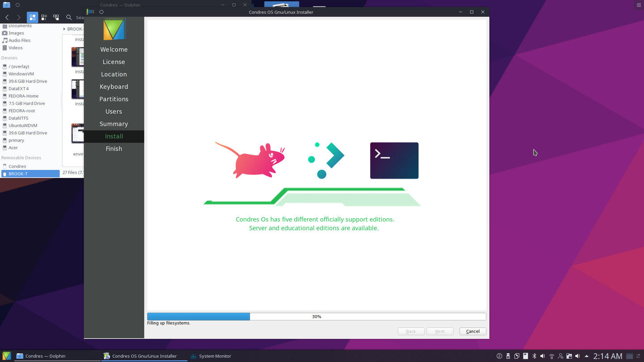644x362 pixels.
Task: Click the disabled Back button in installer
Action: [x=411, y=331]
